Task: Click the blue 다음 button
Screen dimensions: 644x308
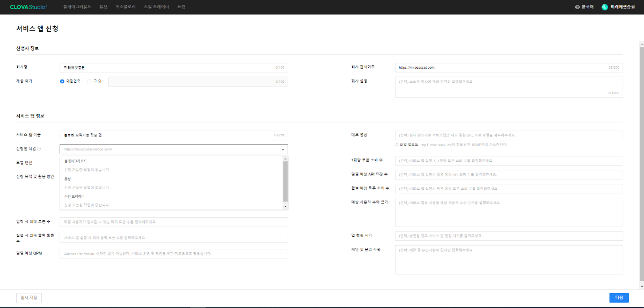Action: 619,298
